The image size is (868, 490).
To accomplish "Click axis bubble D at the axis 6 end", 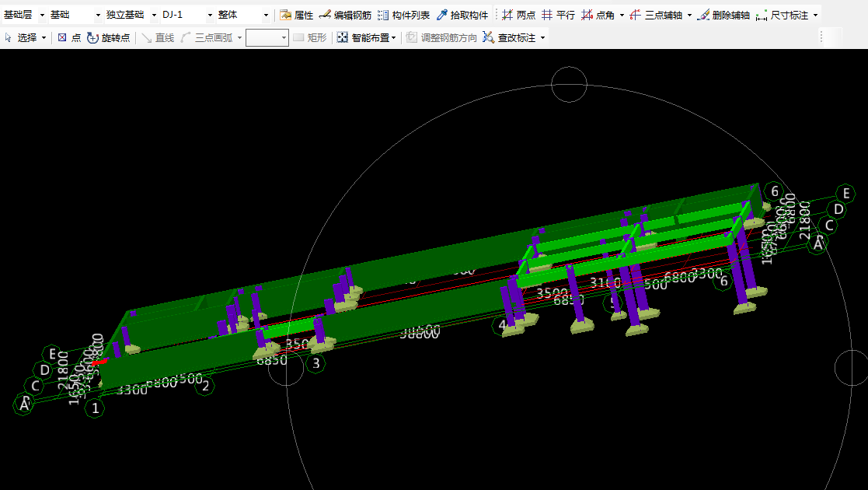I will pos(838,209).
